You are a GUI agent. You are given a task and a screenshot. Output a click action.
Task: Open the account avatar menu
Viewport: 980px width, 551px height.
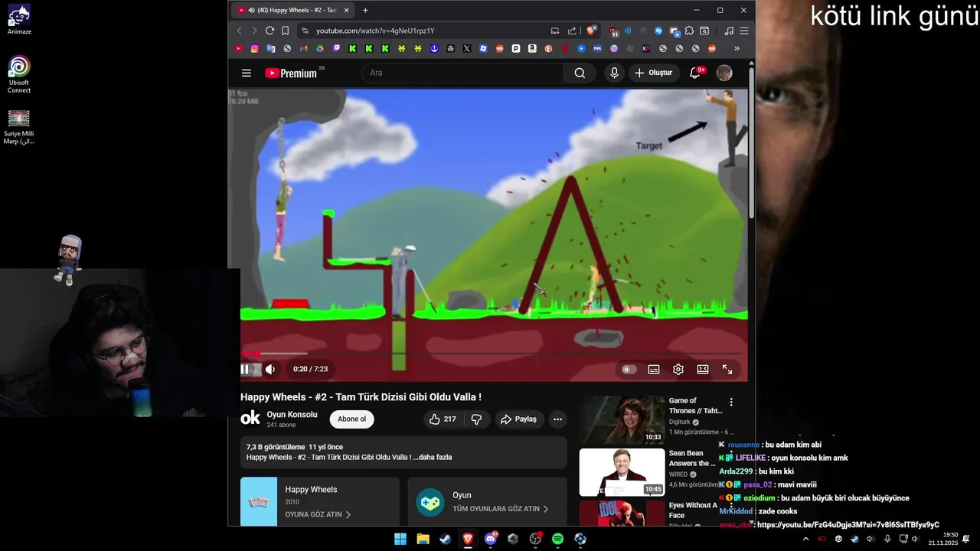pos(724,73)
